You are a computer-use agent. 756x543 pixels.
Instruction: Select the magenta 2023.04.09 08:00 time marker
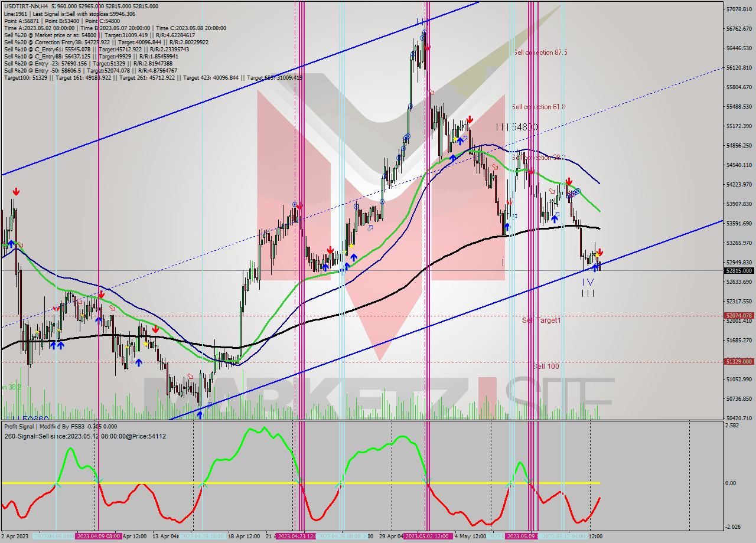pyautogui.click(x=99, y=537)
